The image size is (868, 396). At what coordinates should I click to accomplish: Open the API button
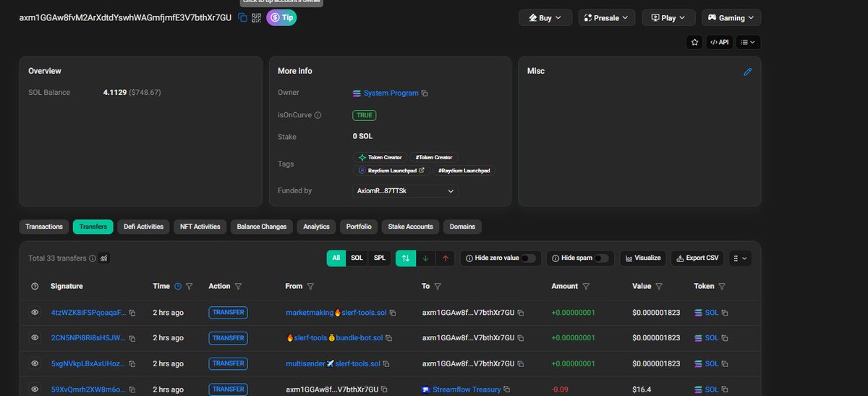coord(719,42)
